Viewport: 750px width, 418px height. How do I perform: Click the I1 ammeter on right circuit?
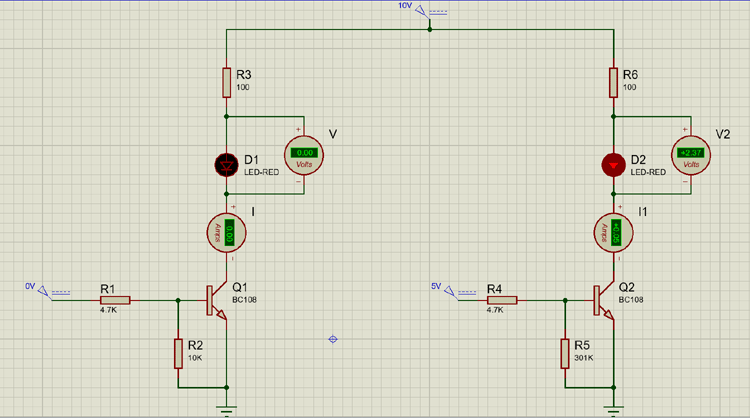point(613,233)
